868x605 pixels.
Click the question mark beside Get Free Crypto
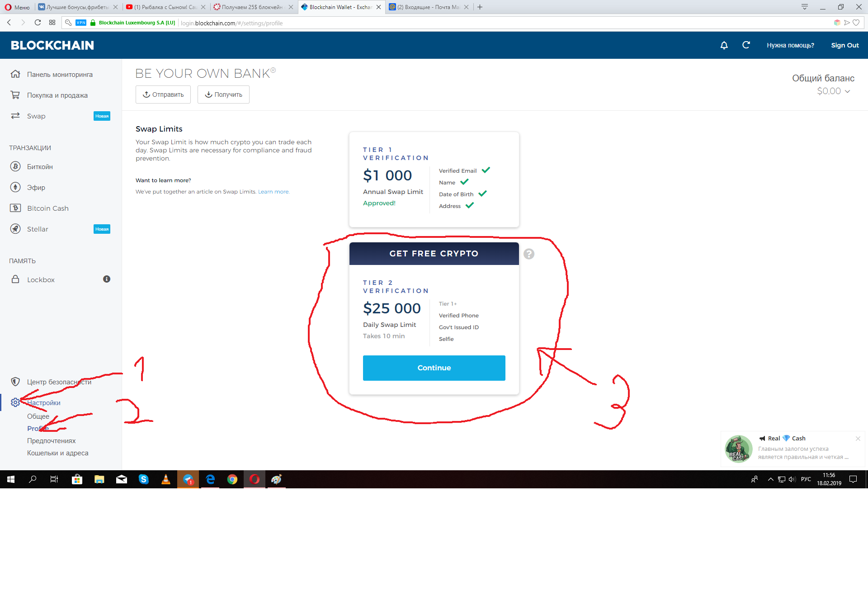[x=529, y=254]
